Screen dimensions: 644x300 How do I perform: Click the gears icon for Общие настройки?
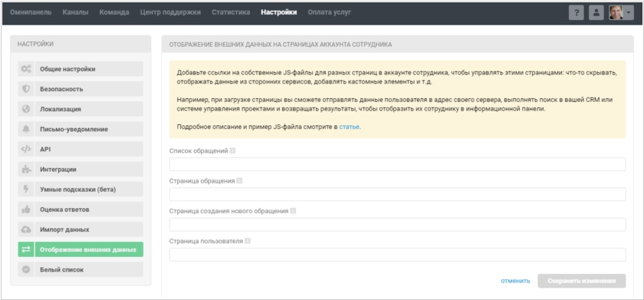coord(26,69)
